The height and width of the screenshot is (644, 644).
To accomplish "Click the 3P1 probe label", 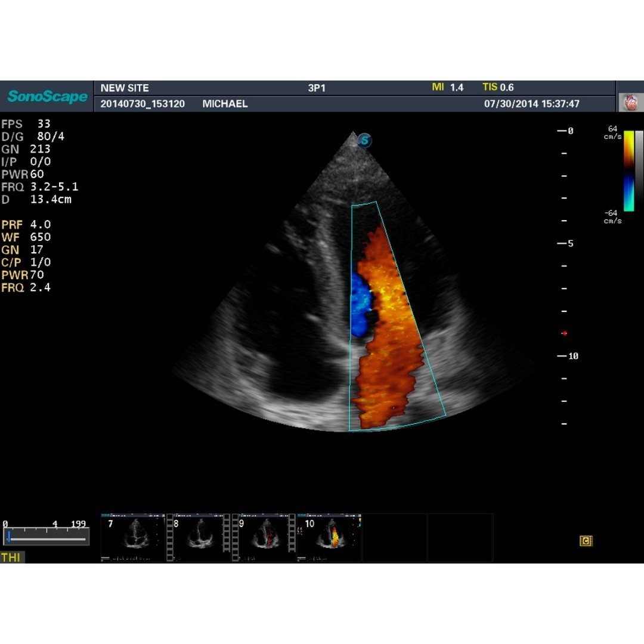I will click(317, 88).
